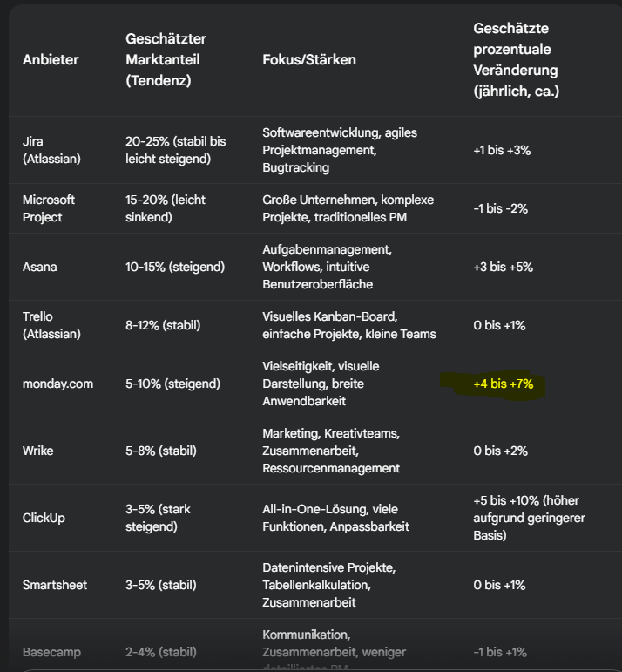Click the Smartsheet provider name
The image size is (622, 672).
click(55, 585)
